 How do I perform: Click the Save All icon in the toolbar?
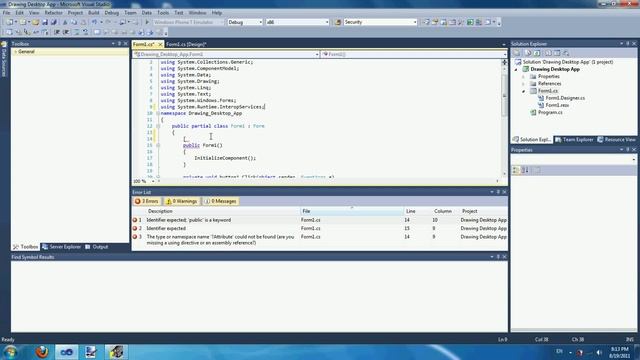(x=53, y=22)
